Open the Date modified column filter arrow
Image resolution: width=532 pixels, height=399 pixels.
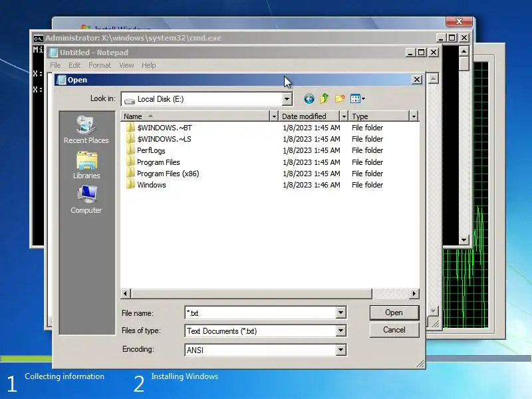tap(344, 116)
